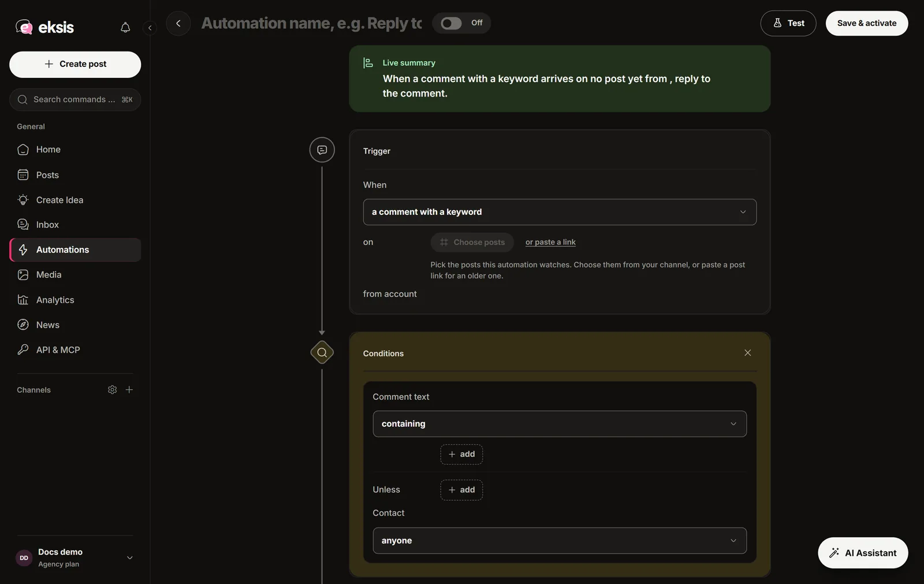Open the Contact 'anyone' dropdown
This screenshot has width=924, height=584.
(x=560, y=541)
